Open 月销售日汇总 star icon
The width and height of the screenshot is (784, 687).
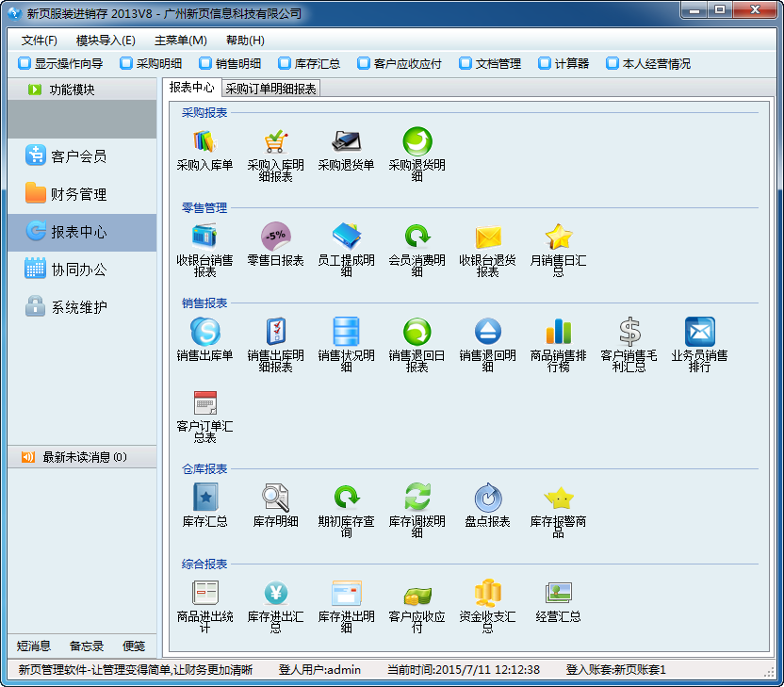(x=558, y=237)
